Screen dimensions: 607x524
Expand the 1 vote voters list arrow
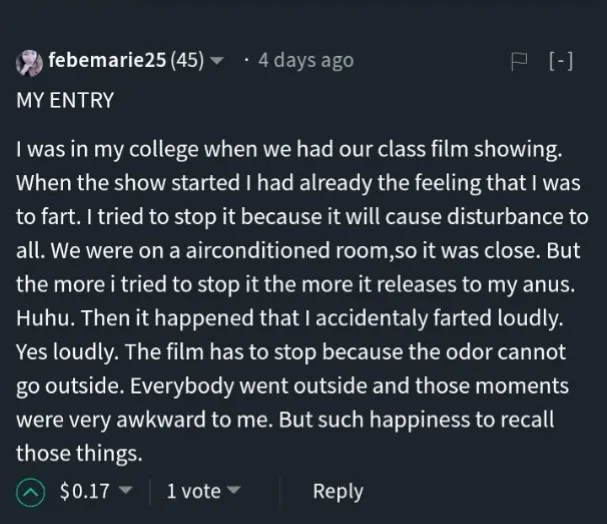coord(233,490)
